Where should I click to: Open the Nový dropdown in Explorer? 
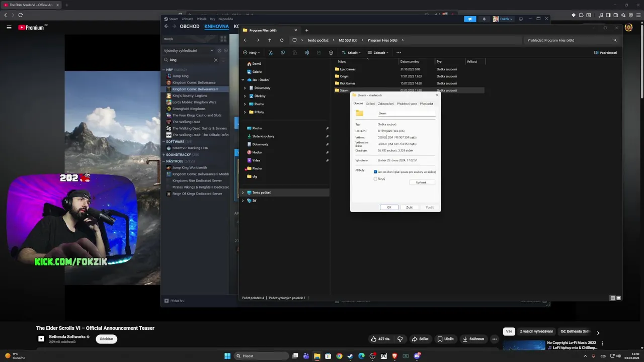251,52
